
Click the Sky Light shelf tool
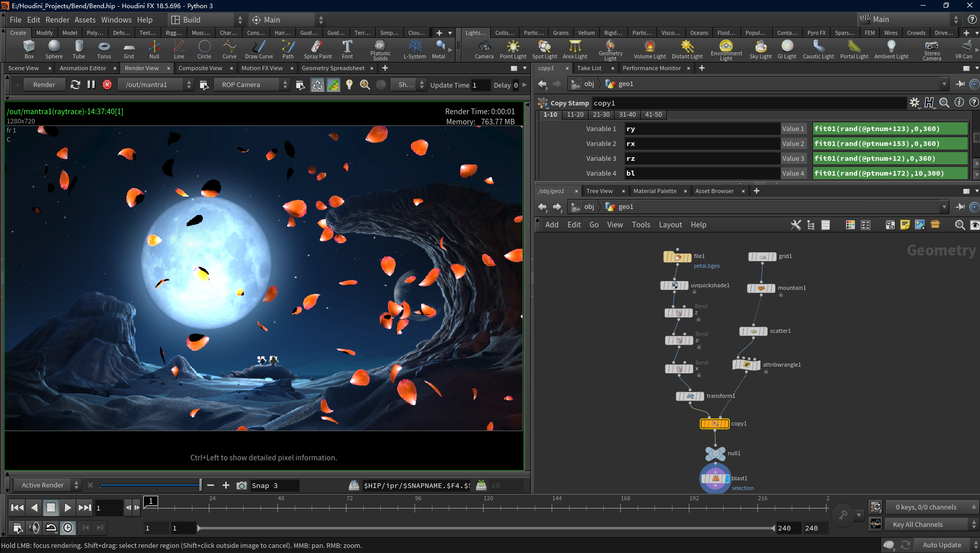760,49
